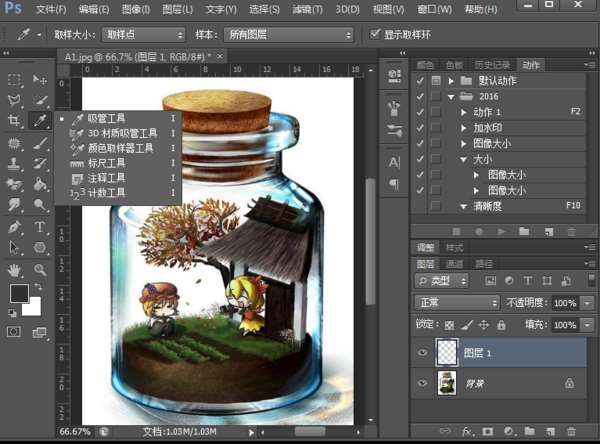This screenshot has width=600, height=444.
Task: Choose 标尺工具 from the flyout
Action: coord(117,163)
